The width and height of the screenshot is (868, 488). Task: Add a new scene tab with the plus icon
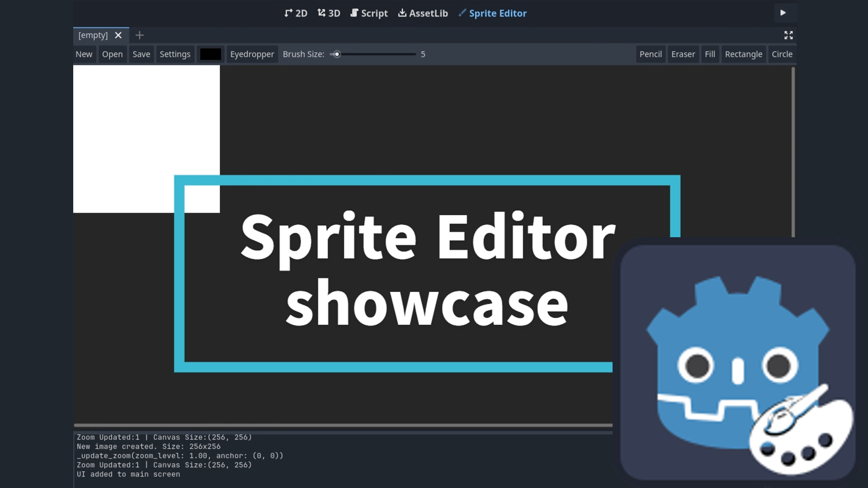(139, 35)
